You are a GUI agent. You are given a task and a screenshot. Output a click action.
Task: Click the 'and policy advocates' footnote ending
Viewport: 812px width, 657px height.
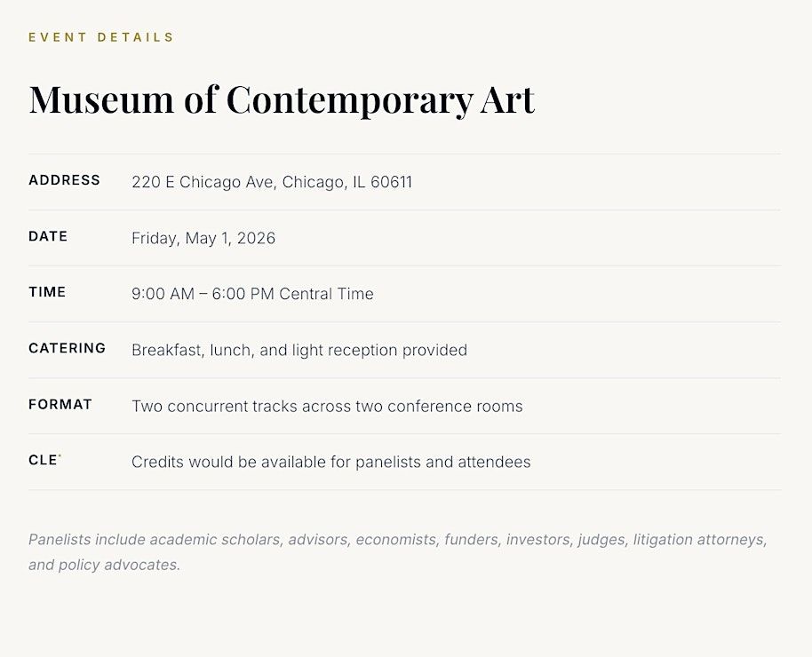104,565
